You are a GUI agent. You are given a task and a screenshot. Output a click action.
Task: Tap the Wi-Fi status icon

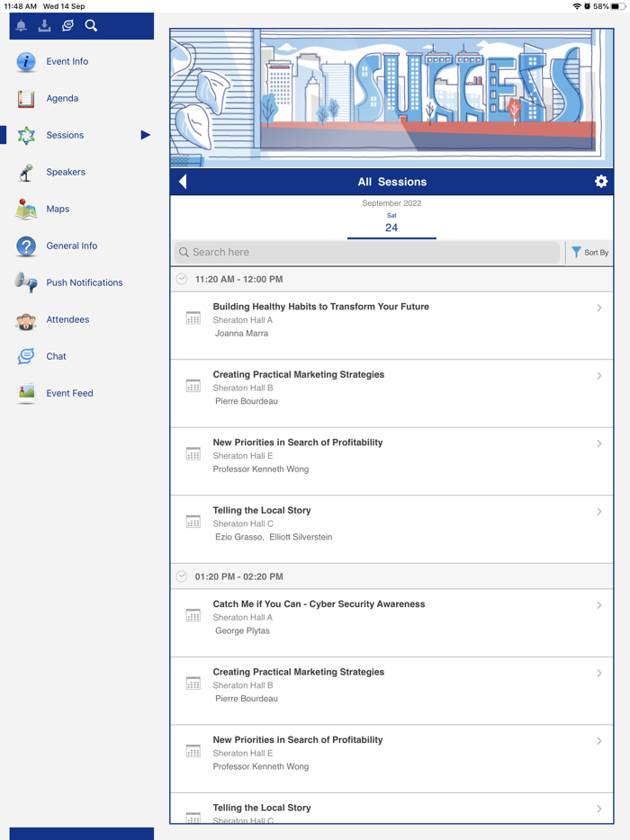tap(577, 6)
